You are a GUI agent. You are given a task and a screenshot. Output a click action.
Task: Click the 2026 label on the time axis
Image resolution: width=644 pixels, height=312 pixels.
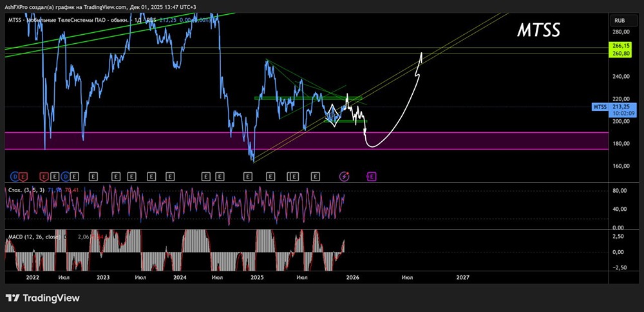352,277
